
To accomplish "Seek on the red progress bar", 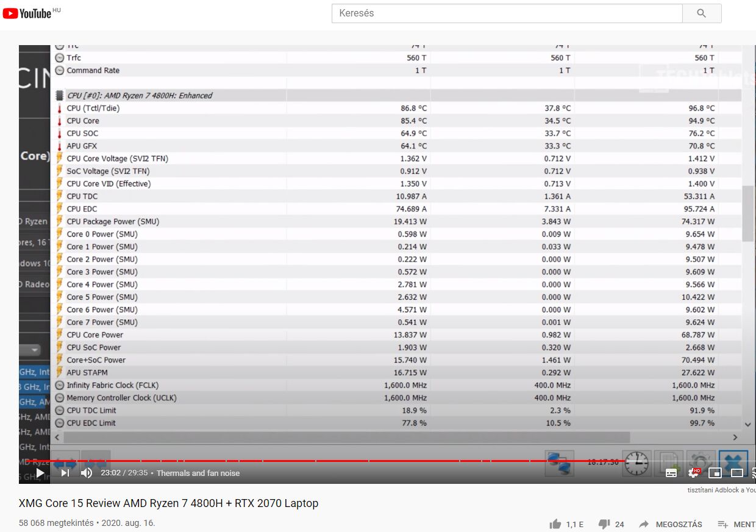I will pos(323,461).
